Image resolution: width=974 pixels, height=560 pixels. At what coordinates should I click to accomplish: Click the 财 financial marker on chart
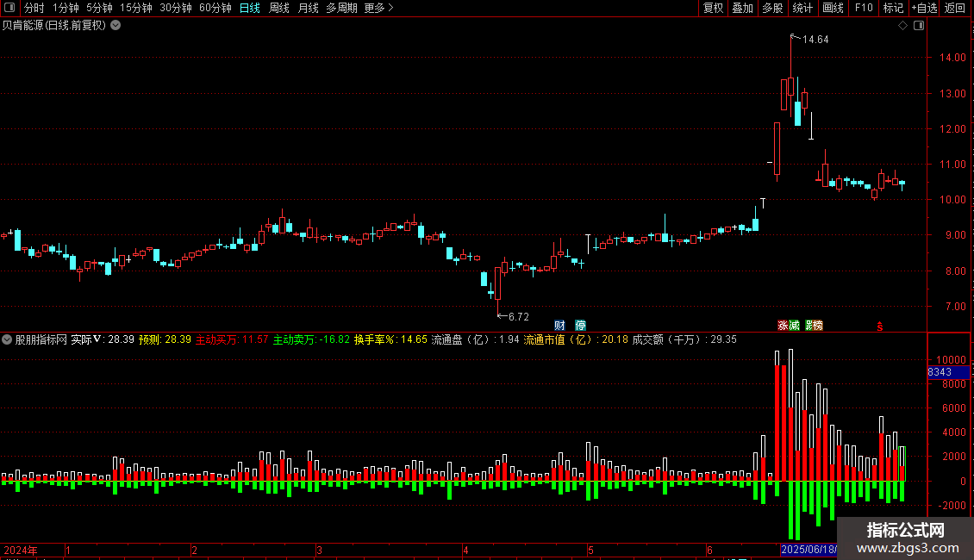[x=559, y=326]
